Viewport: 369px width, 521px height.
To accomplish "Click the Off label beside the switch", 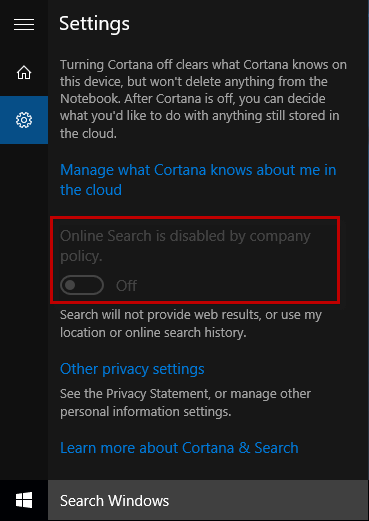I will coord(126,286).
